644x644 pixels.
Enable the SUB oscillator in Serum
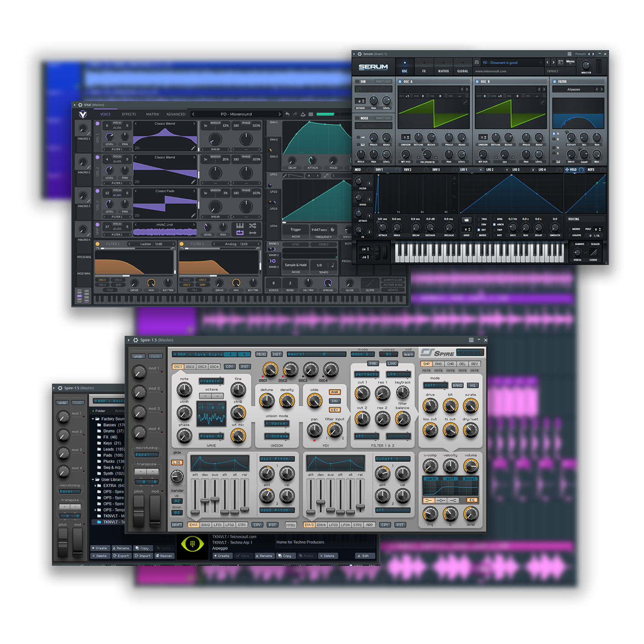(357, 81)
